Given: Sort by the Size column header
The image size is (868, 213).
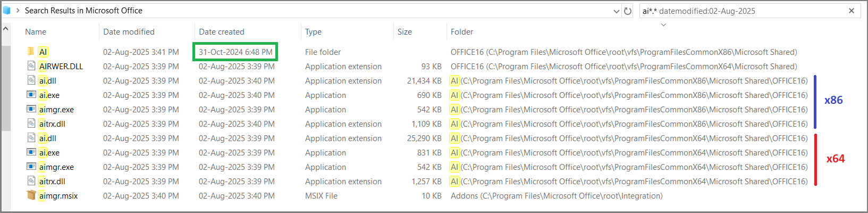Looking at the screenshot, I should (x=404, y=32).
